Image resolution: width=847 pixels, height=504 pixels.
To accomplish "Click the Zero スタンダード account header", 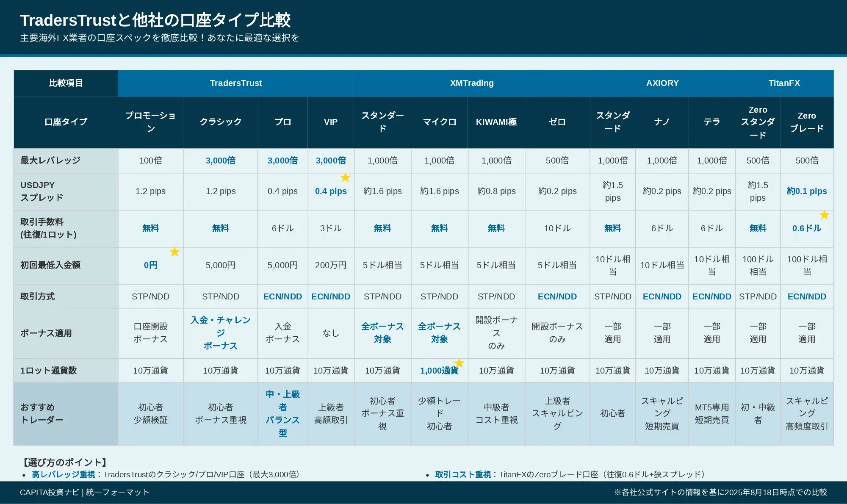I will point(758,122).
